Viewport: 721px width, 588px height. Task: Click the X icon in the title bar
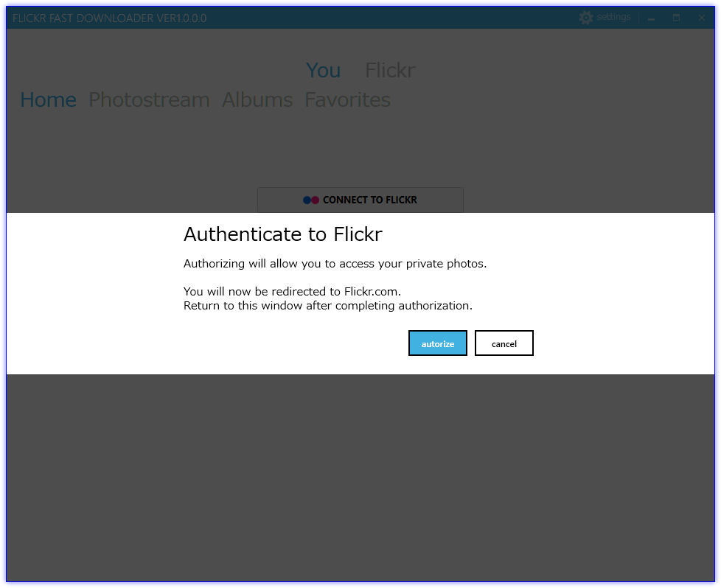(x=701, y=18)
